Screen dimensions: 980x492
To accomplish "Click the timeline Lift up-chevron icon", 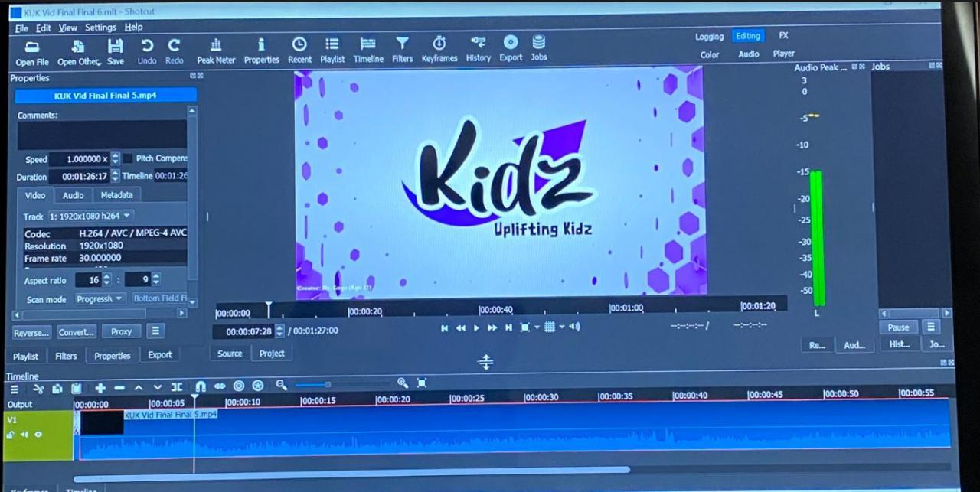I will pos(139,388).
